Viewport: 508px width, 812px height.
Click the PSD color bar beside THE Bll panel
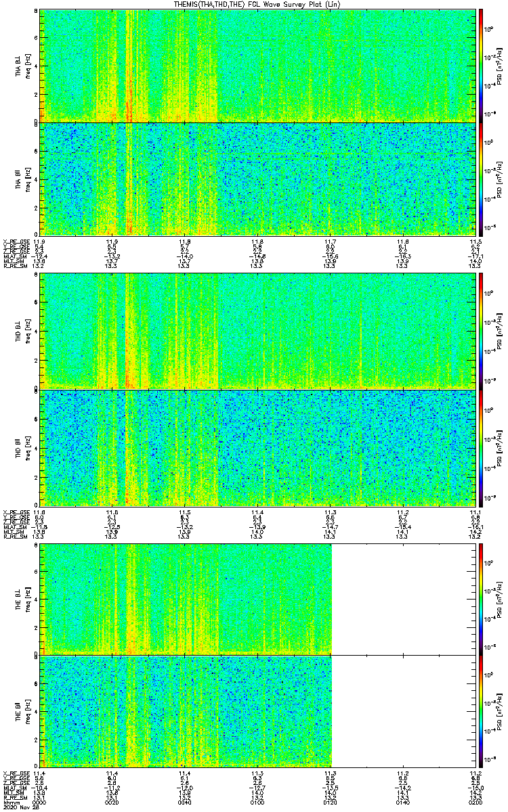click(x=481, y=710)
